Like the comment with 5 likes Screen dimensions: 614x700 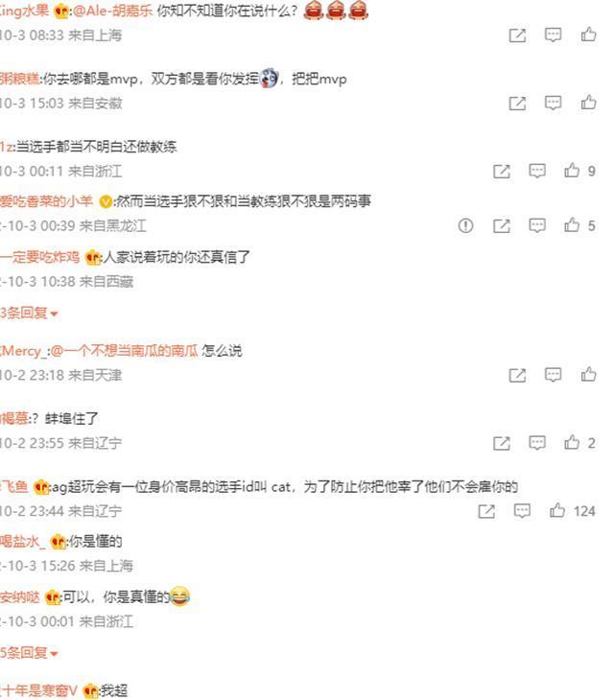pos(572,225)
